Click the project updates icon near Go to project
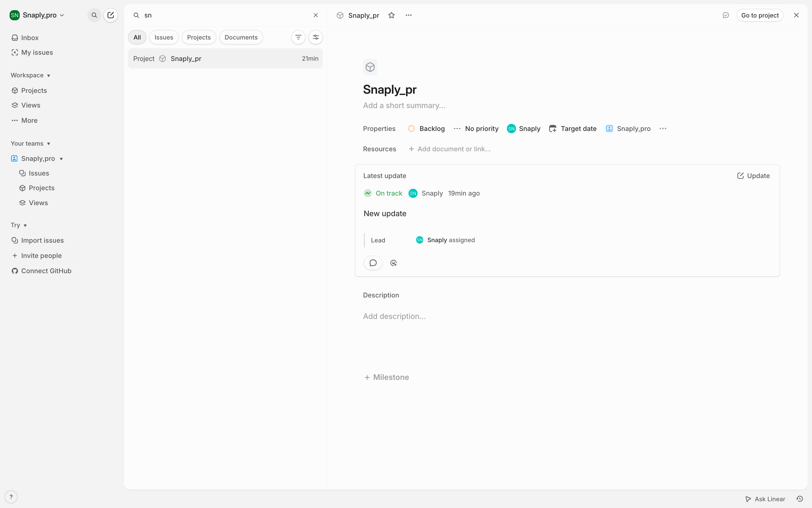 tap(726, 15)
